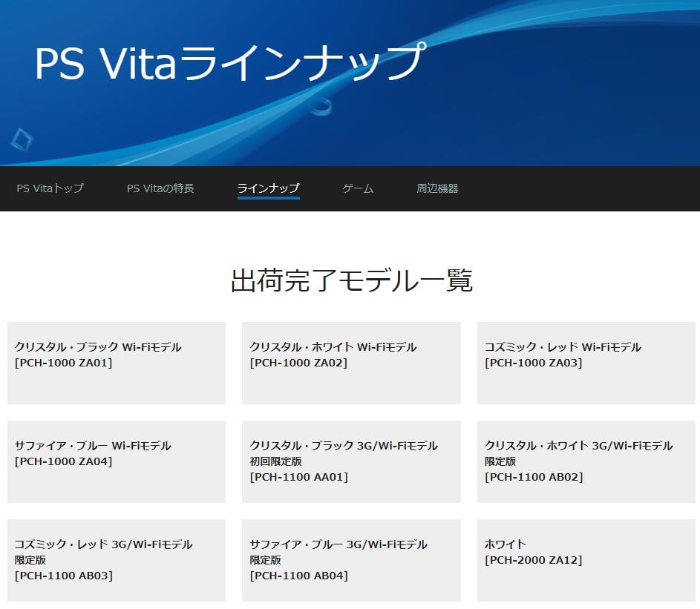The width and height of the screenshot is (700, 609).
Task: Open the PS Vitaの特長 page
Action: pyautogui.click(x=160, y=188)
